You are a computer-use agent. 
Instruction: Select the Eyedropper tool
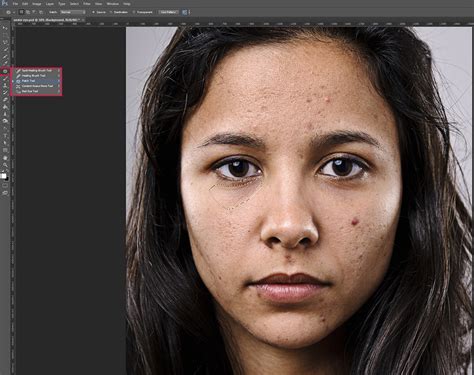click(x=5, y=63)
